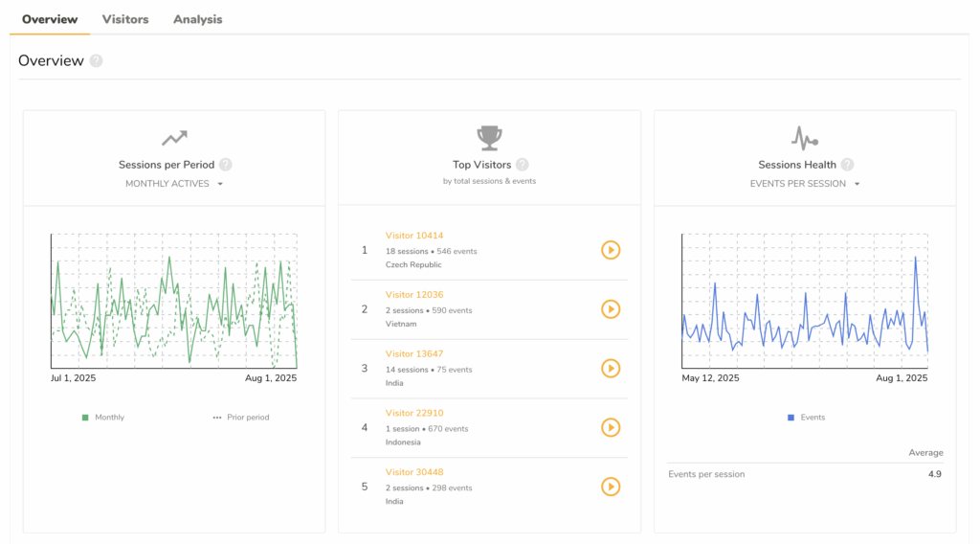Image resolution: width=980 pixels, height=544 pixels.
Task: Open the Visitor 22910 profile link
Action: tap(414, 413)
